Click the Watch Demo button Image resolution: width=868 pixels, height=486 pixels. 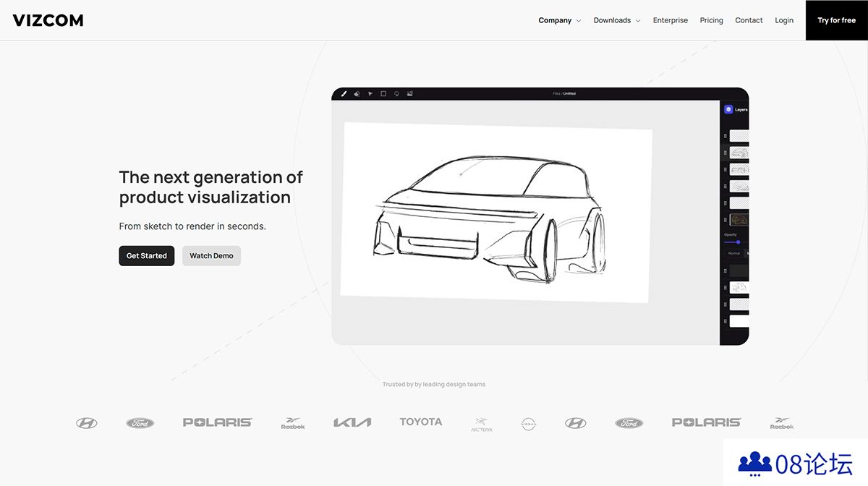[211, 256]
